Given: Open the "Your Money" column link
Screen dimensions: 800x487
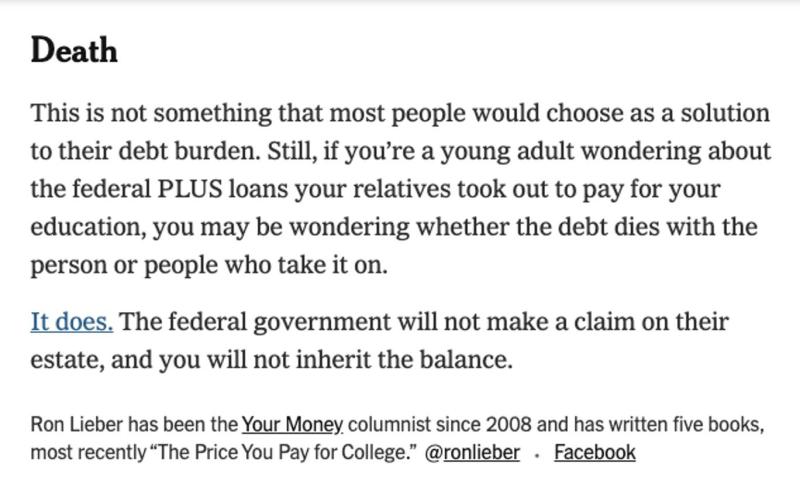Looking at the screenshot, I should pos(292,424).
